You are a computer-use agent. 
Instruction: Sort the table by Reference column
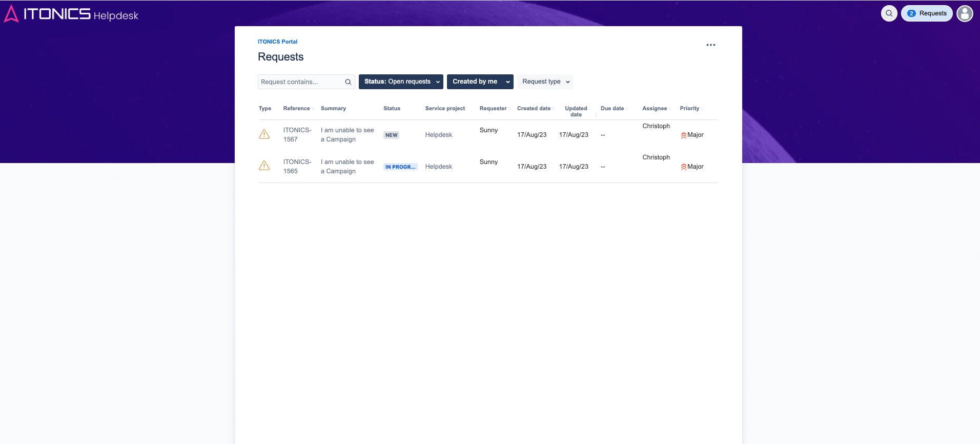(297, 109)
